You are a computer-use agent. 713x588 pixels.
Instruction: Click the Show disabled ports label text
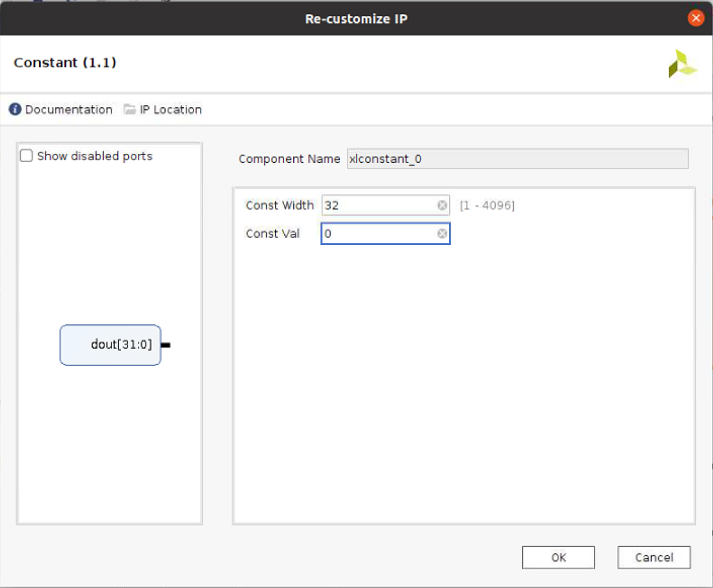(x=95, y=156)
